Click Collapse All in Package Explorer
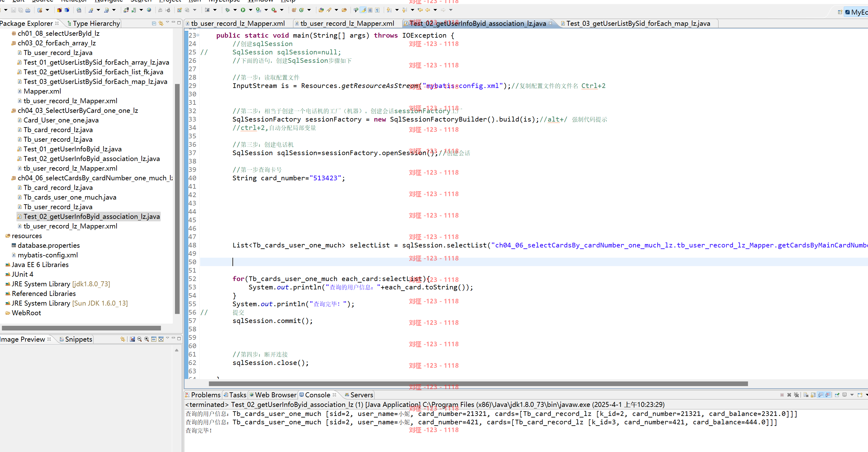Image resolution: width=868 pixels, height=452 pixels. [x=154, y=23]
